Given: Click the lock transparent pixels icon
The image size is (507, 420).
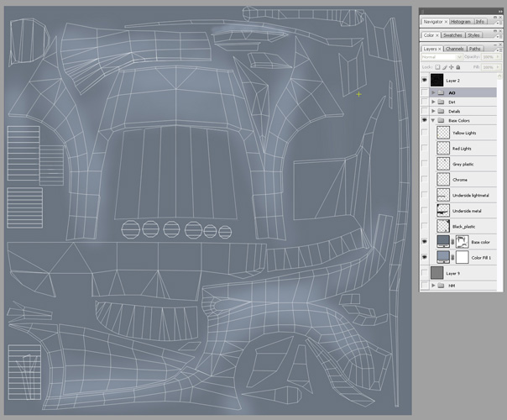Looking at the screenshot, I should 436,66.
